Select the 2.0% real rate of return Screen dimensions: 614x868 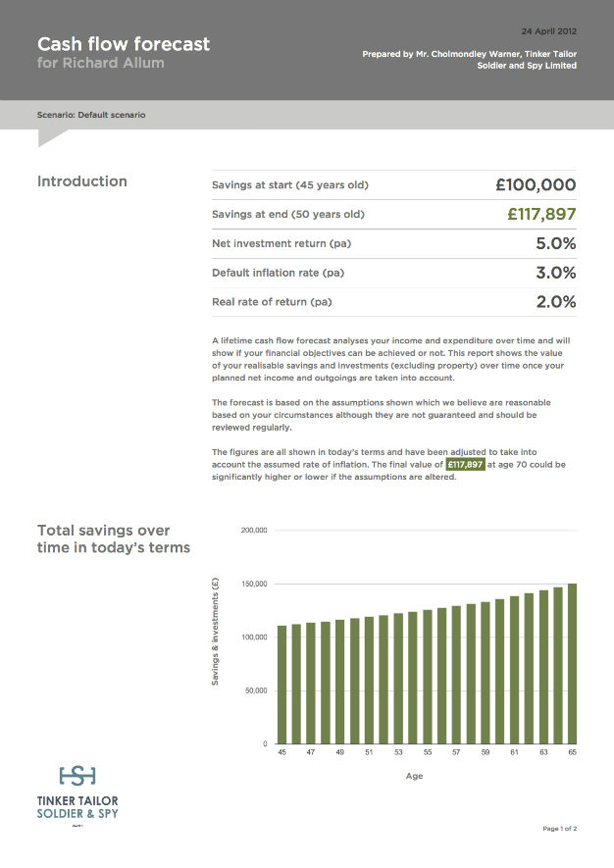tap(555, 302)
